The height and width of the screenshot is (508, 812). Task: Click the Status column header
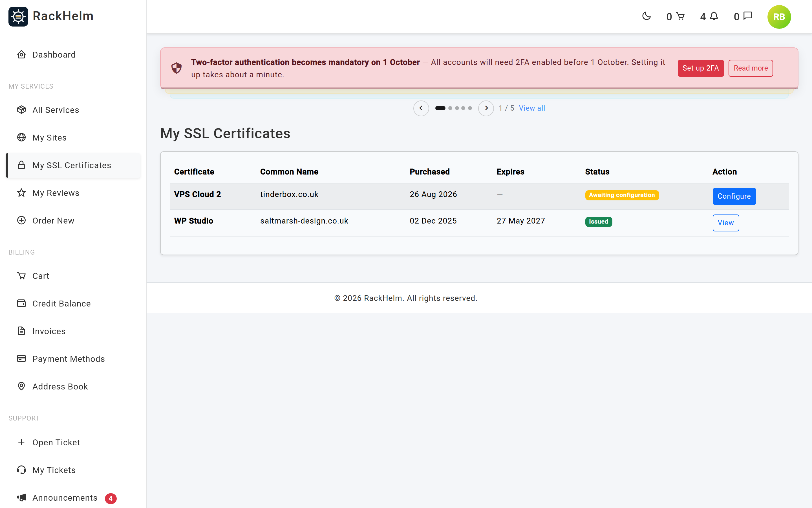coord(597,172)
